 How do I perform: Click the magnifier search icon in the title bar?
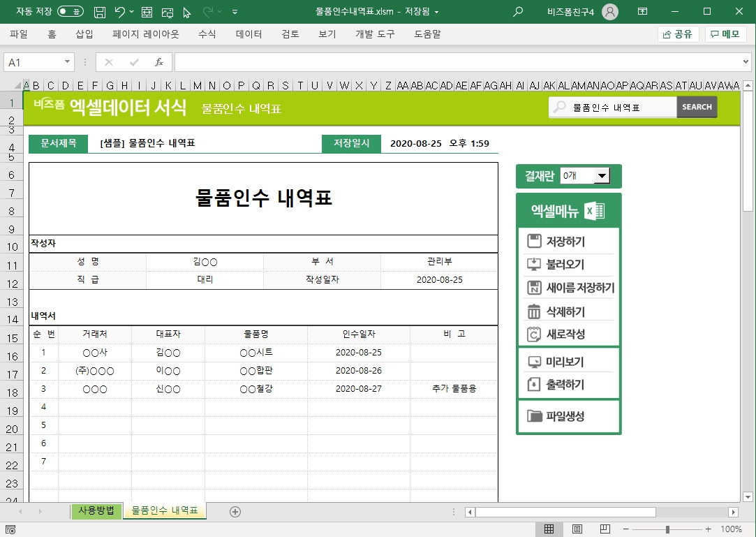click(518, 12)
